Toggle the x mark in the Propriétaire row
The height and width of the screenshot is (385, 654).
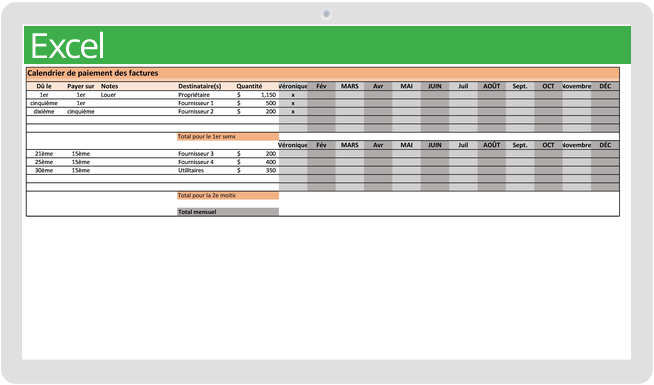pyautogui.click(x=293, y=95)
